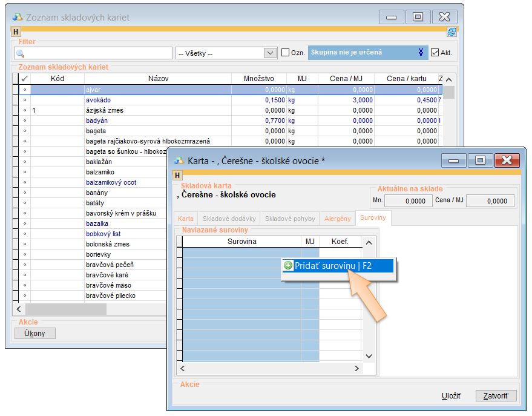Click the magnifier icon in the filter box

[x=20, y=53]
